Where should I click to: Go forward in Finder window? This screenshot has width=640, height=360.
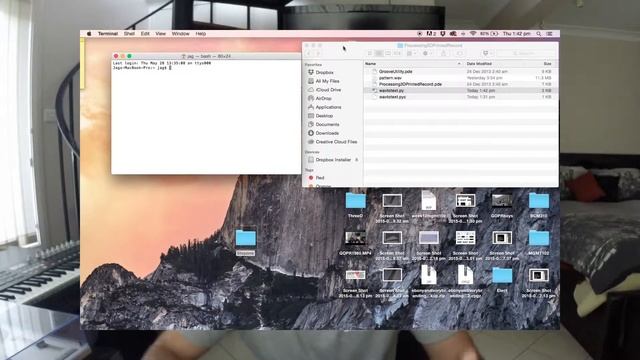pyautogui.click(x=318, y=53)
